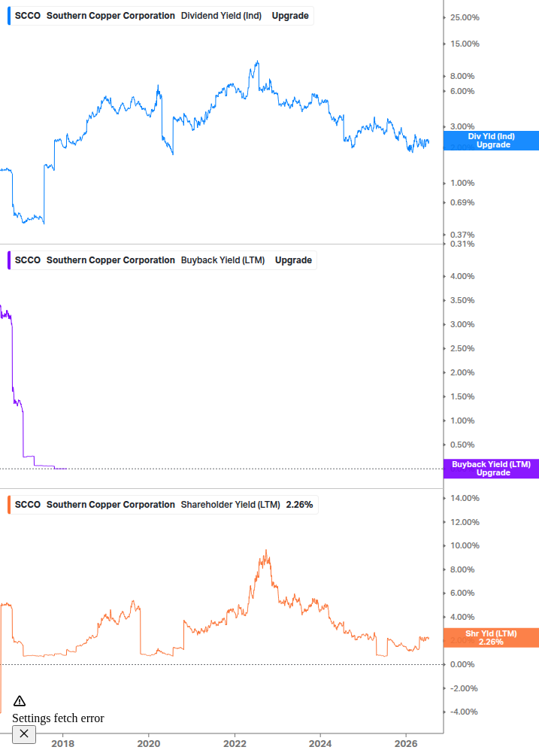Viewport: 539px width, 756px height.
Task: Click the 2018 label on the time axis
Action: click(62, 744)
